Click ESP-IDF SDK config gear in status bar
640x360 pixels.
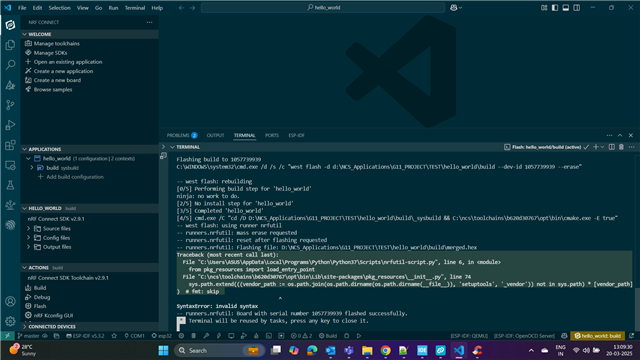click(x=181, y=336)
